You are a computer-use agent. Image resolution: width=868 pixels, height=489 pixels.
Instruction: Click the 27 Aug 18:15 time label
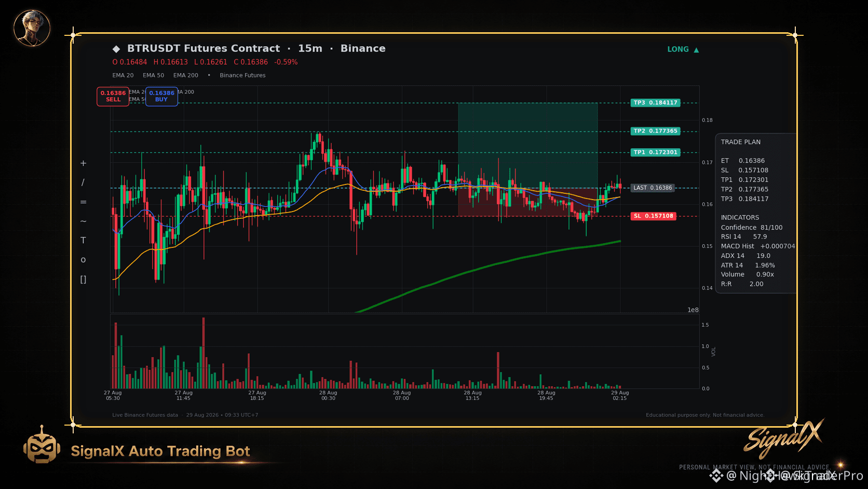257,395
